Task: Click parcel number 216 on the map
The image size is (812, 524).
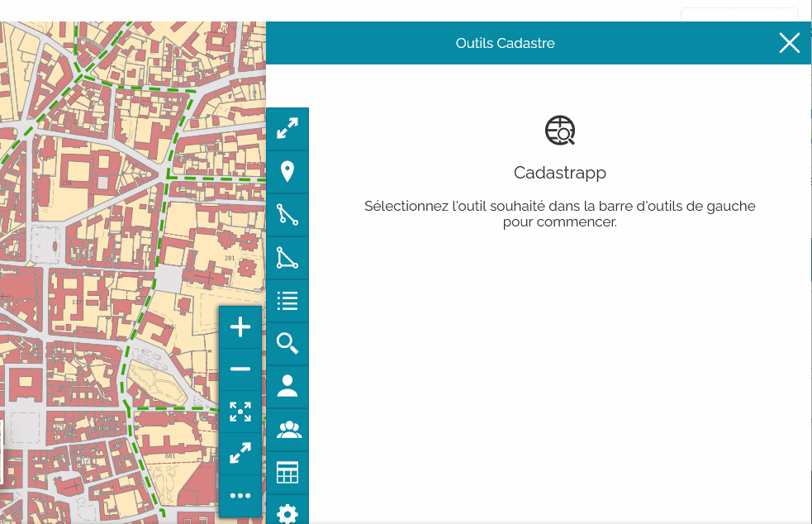Action: click(66, 183)
